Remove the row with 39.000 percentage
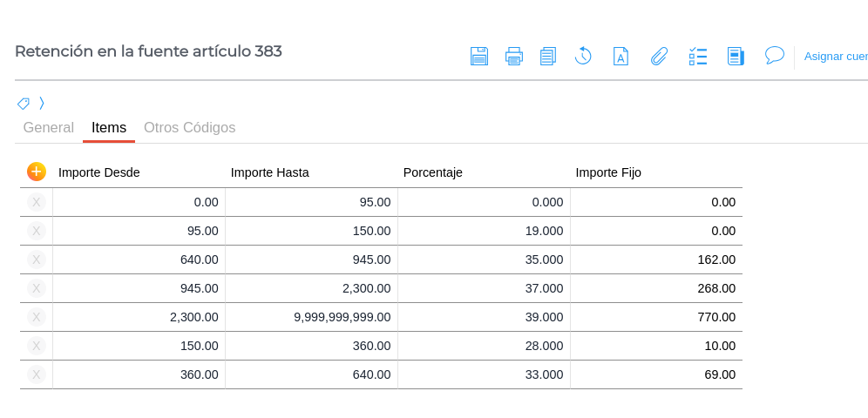 pyautogui.click(x=37, y=317)
